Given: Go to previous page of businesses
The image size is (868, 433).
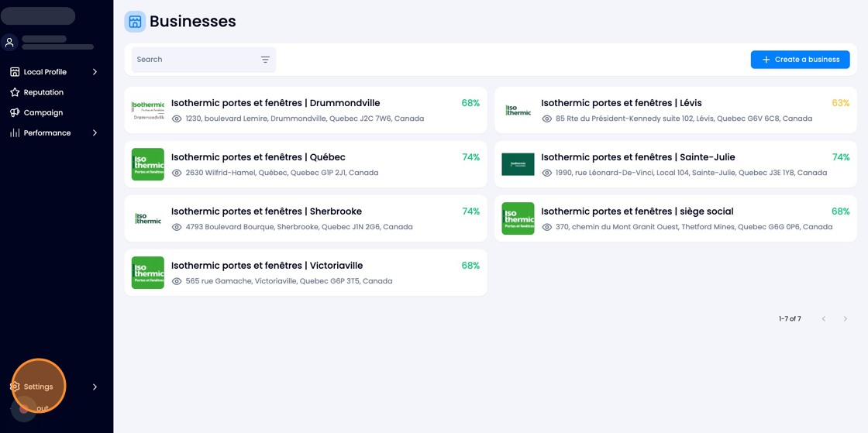Looking at the screenshot, I should tap(824, 319).
